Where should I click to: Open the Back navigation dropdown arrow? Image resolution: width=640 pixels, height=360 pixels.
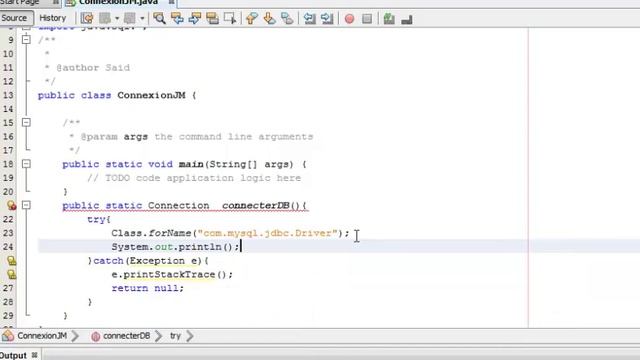[117, 18]
